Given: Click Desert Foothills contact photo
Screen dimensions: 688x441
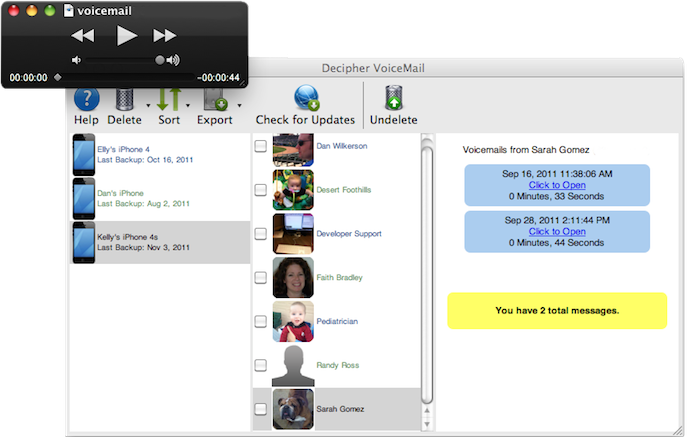Looking at the screenshot, I should point(293,190).
